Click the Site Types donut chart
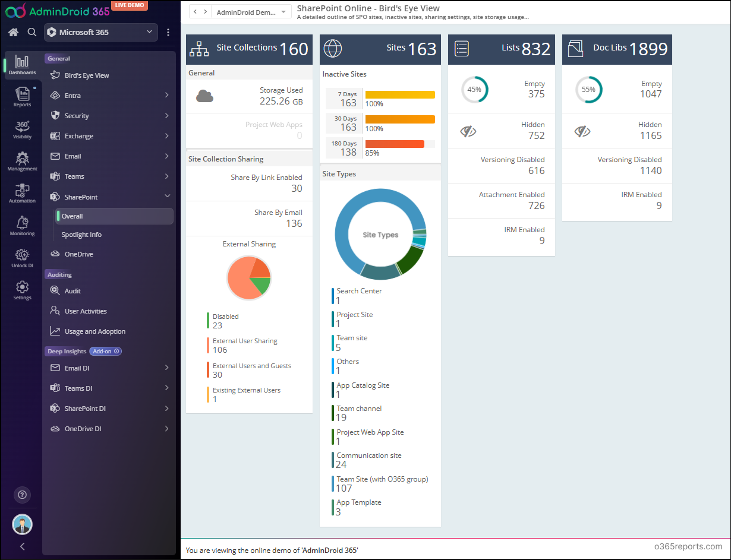Screen dimensions: 731x560 [x=380, y=235]
